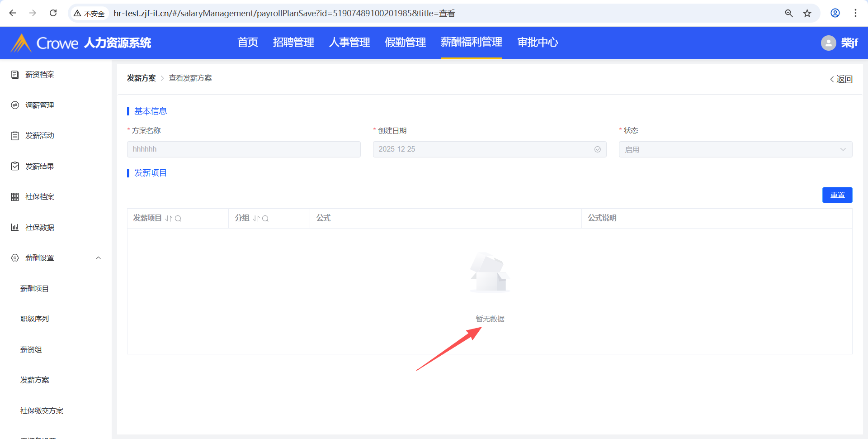868x439 pixels.
Task: Go to the 首页 top navigation tab
Action: pyautogui.click(x=248, y=43)
